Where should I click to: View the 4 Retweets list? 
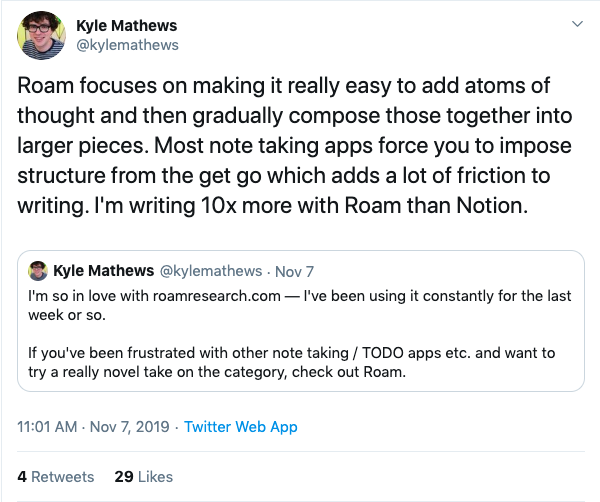56,477
